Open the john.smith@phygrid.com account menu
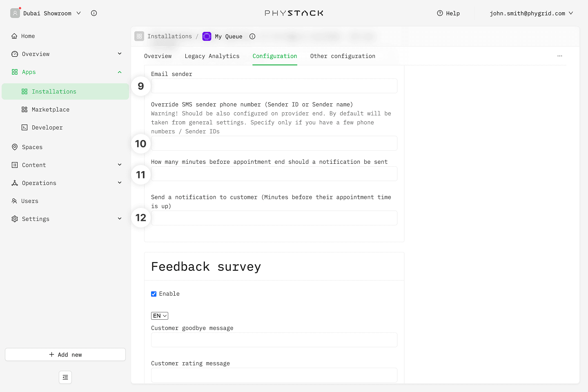 [531, 13]
